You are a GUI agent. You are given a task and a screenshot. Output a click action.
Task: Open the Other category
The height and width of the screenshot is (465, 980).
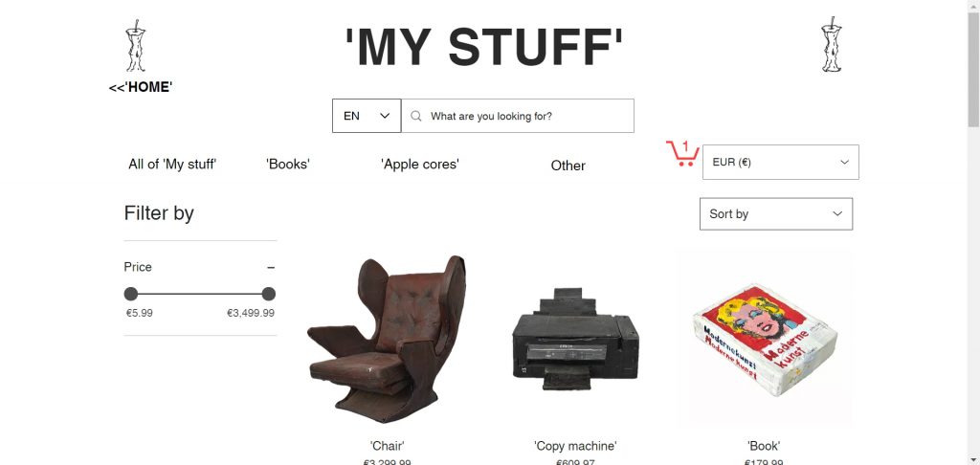(568, 166)
